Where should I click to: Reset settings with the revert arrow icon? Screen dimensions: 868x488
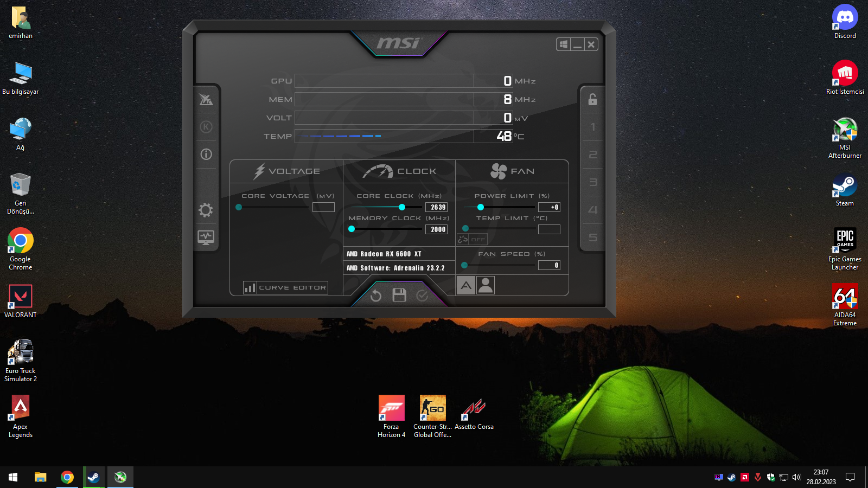point(375,296)
